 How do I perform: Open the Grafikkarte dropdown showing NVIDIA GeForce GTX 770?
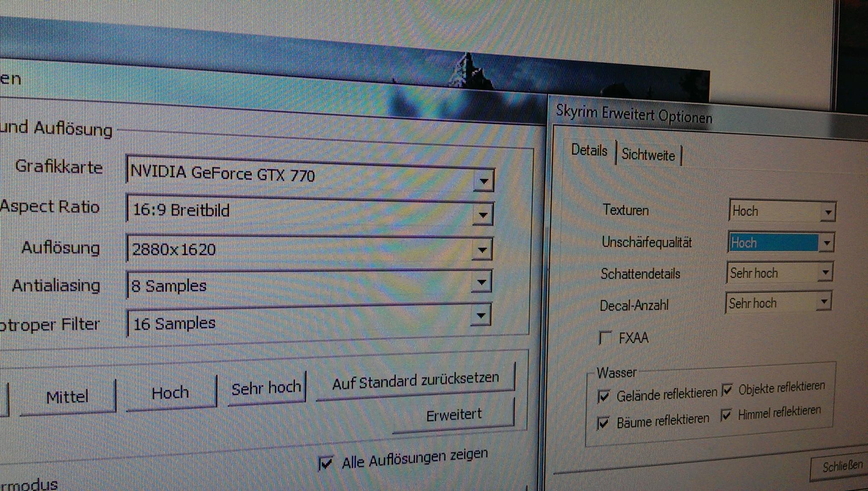tap(310, 175)
